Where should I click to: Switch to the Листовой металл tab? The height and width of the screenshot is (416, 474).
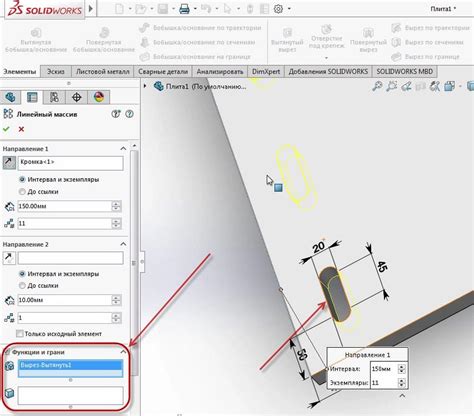coord(102,72)
